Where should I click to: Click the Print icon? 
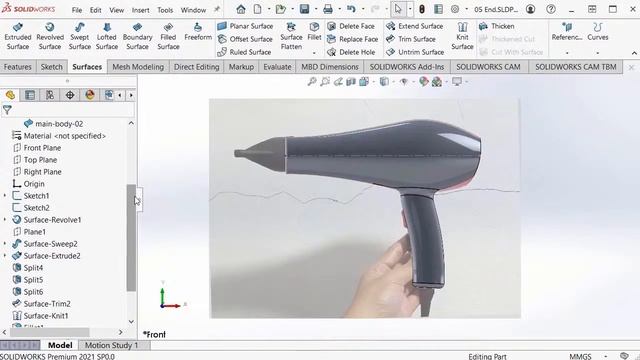[328, 9]
